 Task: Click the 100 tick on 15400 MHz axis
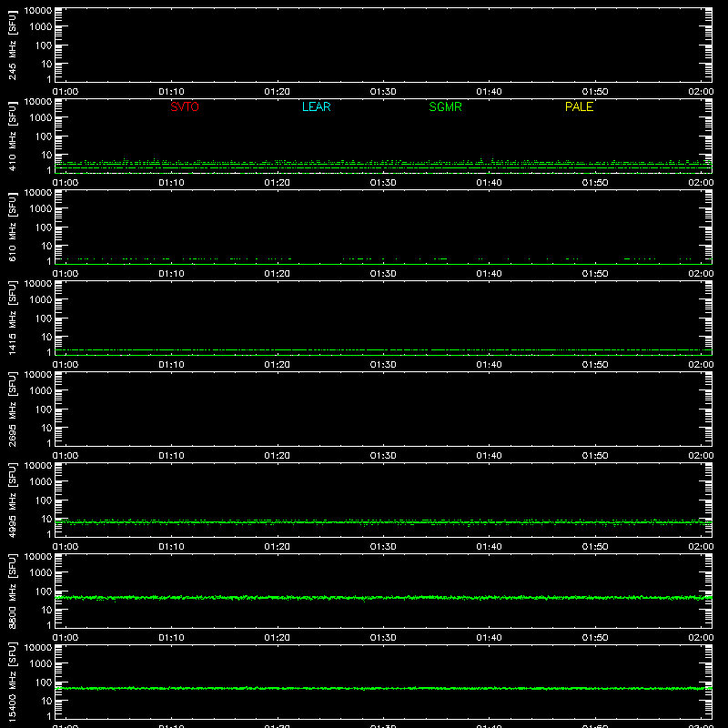(x=44, y=682)
